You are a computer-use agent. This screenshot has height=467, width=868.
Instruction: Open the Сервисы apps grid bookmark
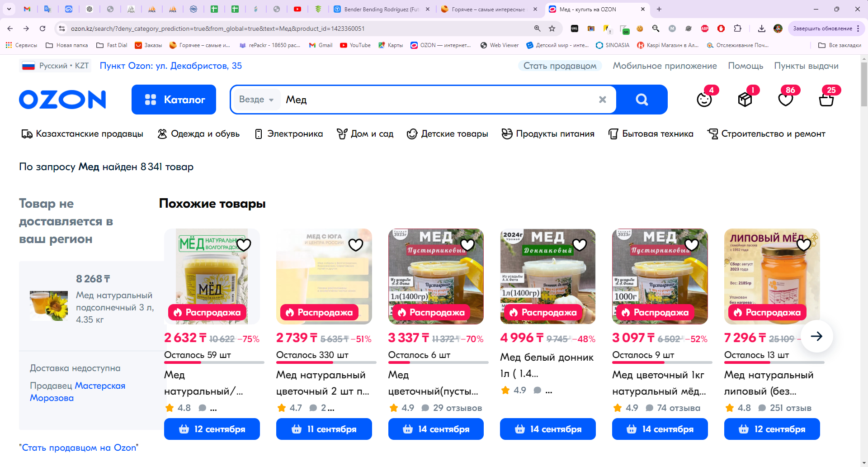coord(21,45)
